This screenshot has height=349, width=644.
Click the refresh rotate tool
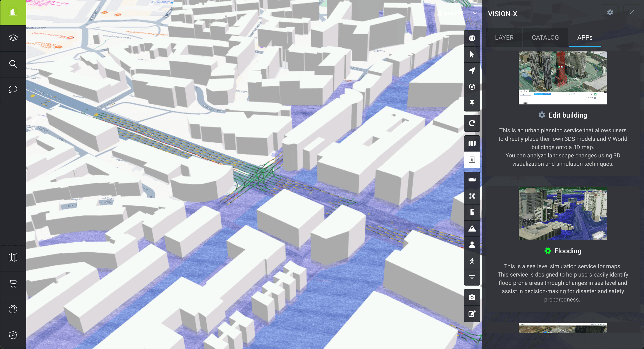tap(472, 123)
